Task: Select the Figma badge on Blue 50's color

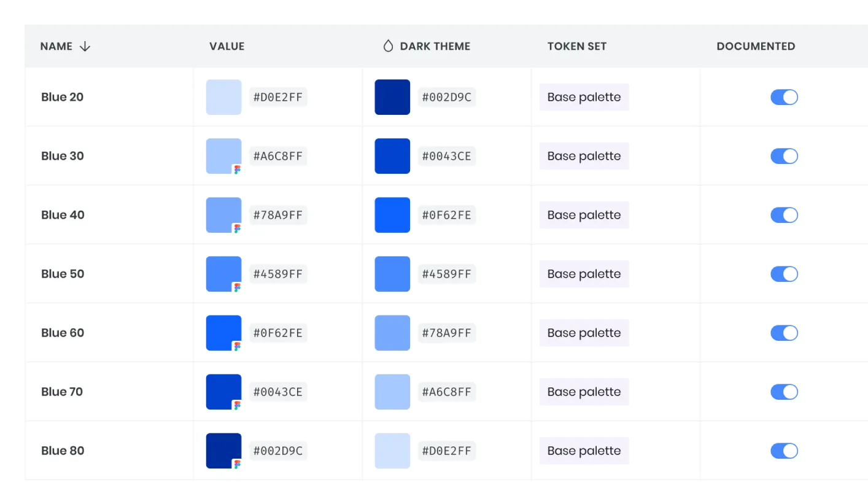Action: [x=237, y=287]
